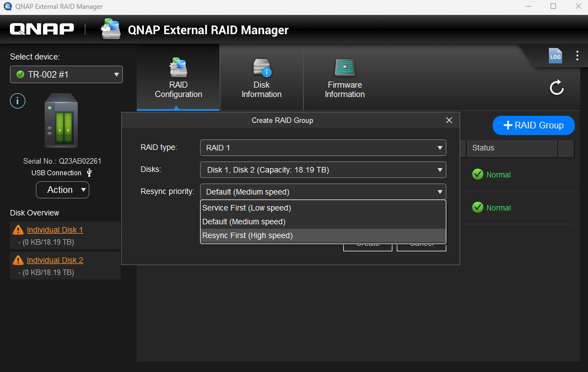Click the USB connection symbol
The image size is (588, 372).
pos(89,173)
